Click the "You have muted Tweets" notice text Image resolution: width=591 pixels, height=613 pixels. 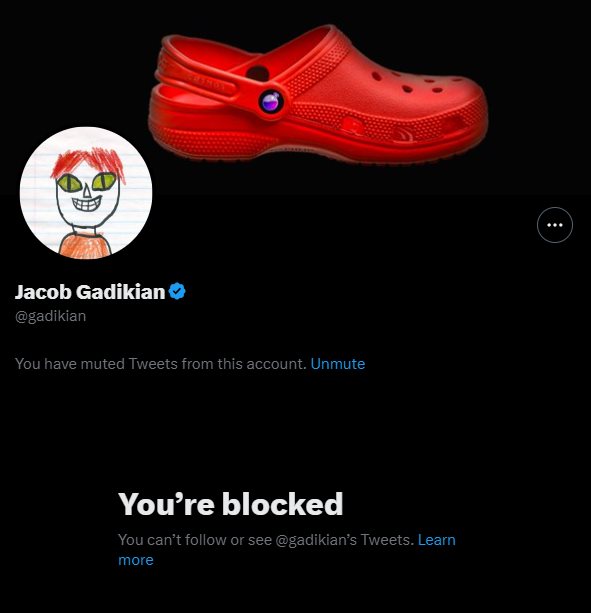click(x=161, y=364)
